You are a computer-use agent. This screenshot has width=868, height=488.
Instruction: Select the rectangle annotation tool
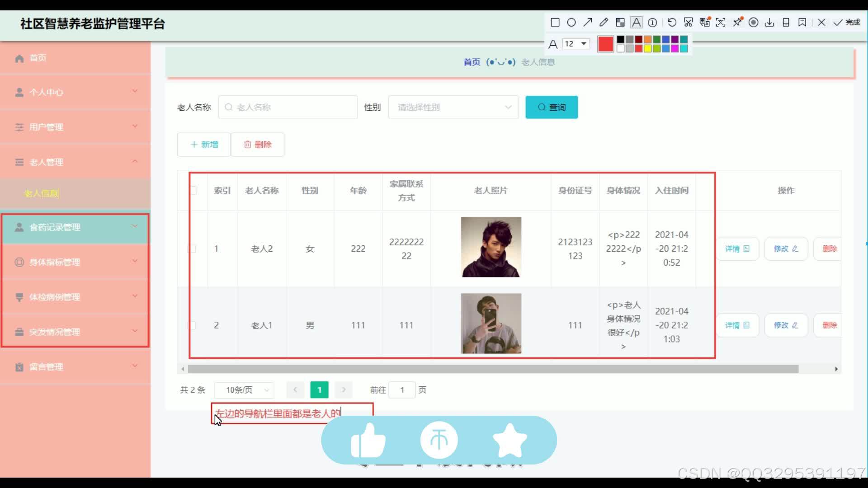[555, 22]
